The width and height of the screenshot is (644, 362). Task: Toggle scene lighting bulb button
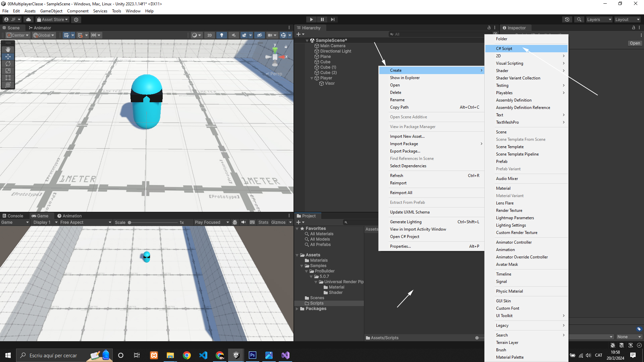(x=221, y=35)
